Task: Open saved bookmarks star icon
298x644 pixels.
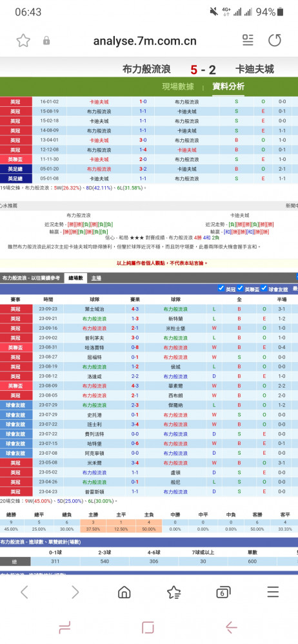Action: 174,592
